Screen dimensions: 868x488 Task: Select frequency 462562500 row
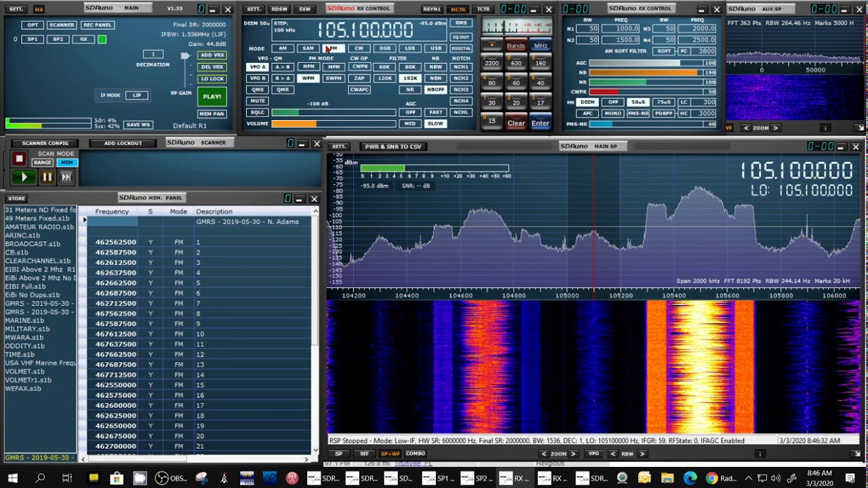[x=199, y=242]
